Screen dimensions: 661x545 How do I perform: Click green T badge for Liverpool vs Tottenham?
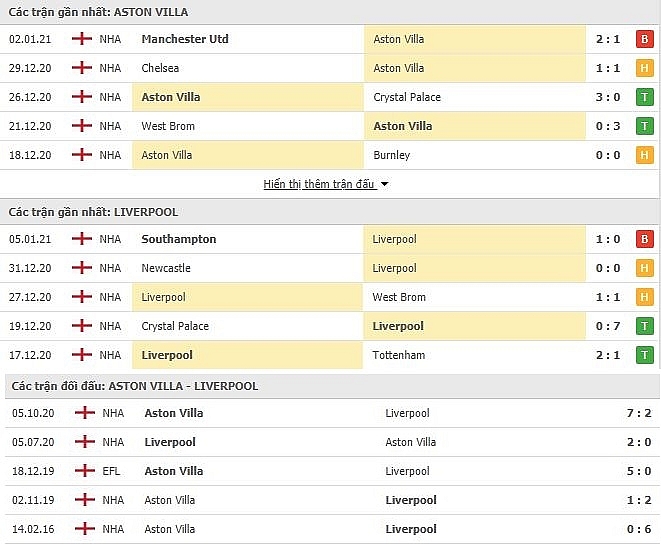pyautogui.click(x=645, y=355)
